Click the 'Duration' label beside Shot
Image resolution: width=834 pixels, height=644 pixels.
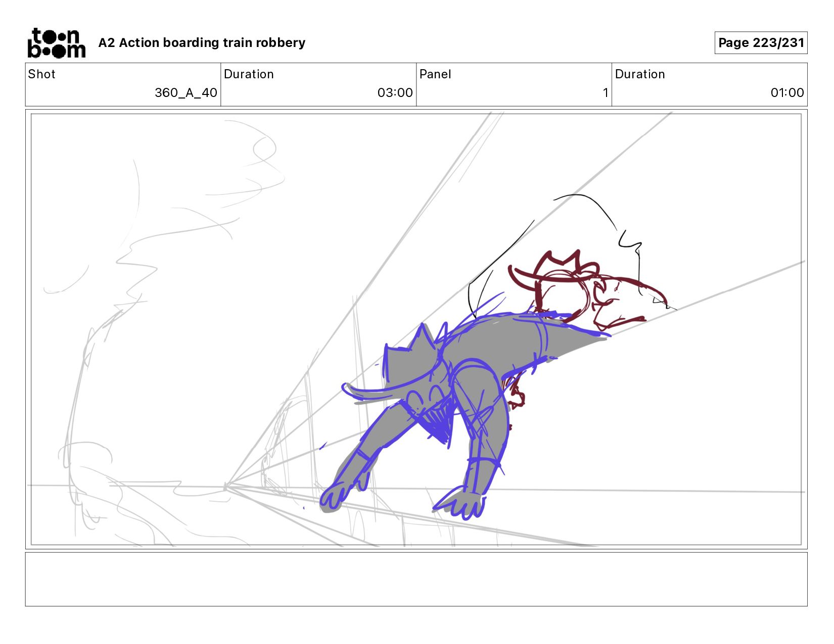[x=249, y=74]
